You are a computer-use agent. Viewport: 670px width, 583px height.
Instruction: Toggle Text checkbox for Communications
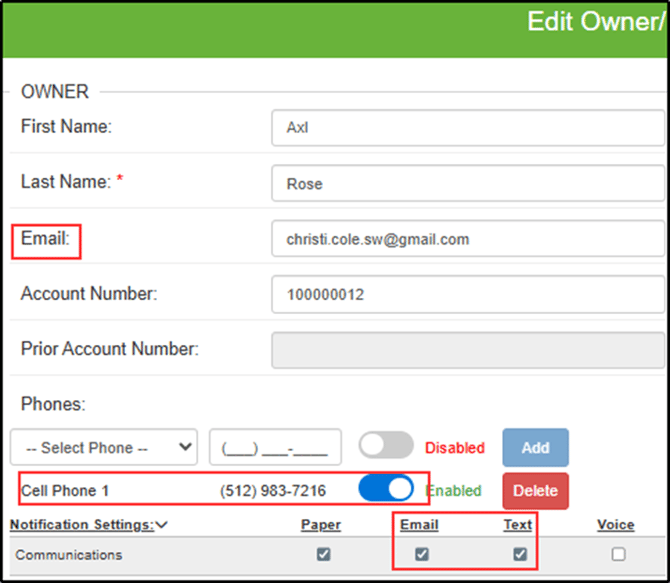click(519, 554)
